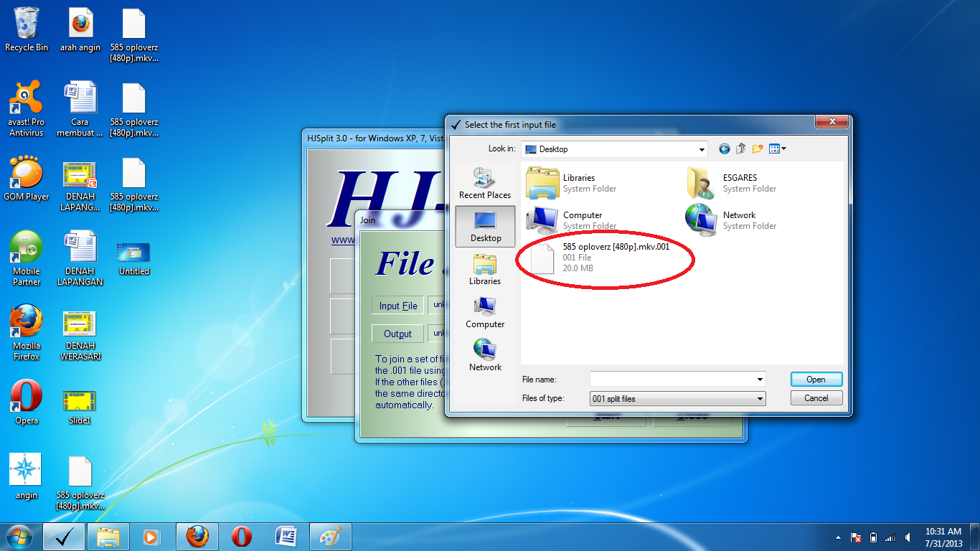Open arah angin desktop shortcut
The height and width of the screenshot is (551, 980).
point(80,30)
